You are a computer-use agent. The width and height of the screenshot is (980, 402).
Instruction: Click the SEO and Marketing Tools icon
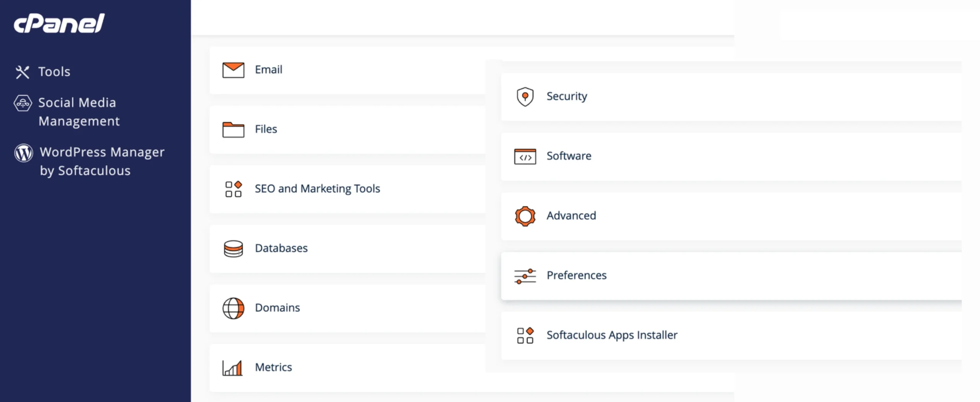tap(233, 189)
